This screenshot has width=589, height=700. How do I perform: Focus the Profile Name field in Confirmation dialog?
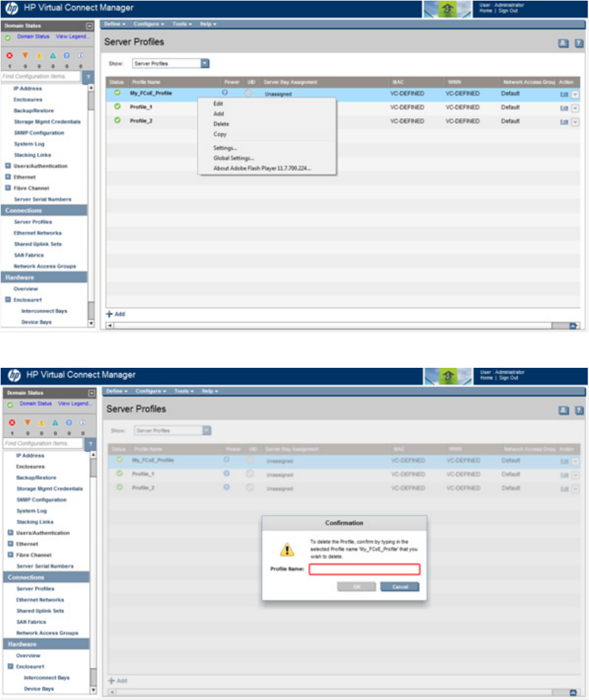(x=364, y=569)
